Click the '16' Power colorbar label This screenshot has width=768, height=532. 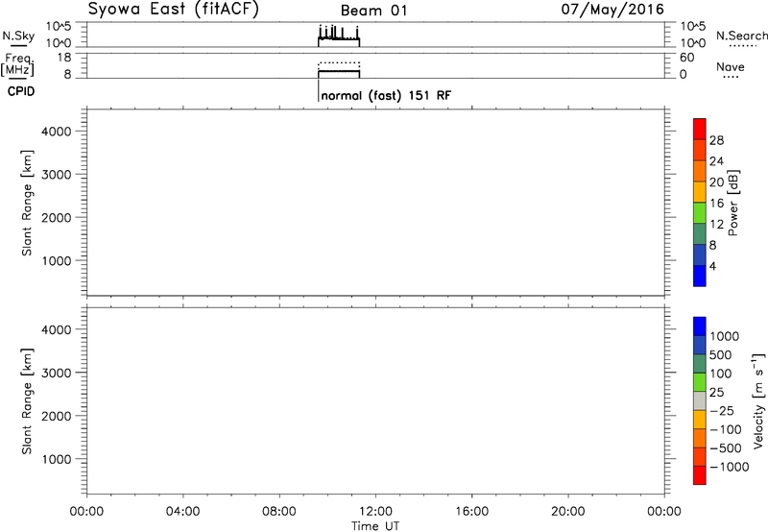point(716,203)
